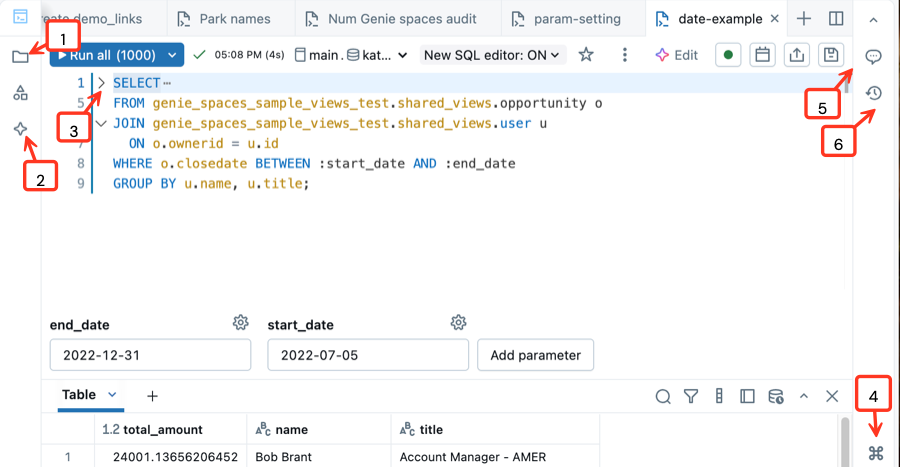The image size is (900, 467).
Task: Click the Run all (1000) button
Action: (107, 55)
